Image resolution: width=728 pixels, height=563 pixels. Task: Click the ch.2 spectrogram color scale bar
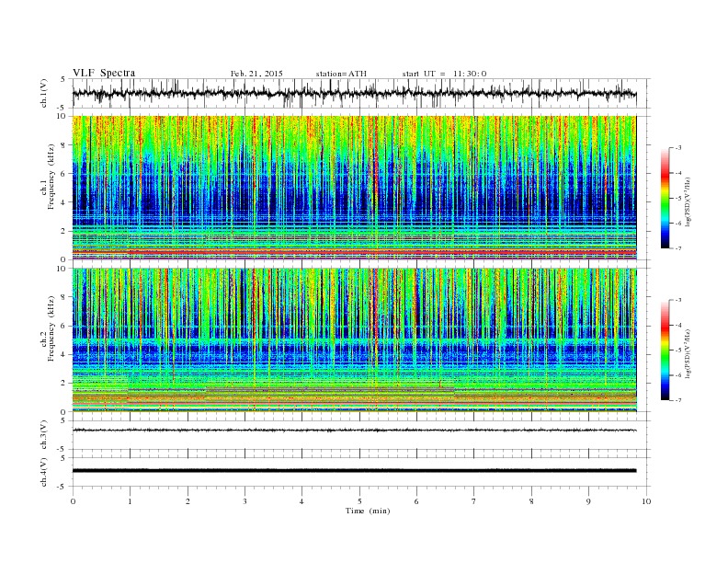[665, 350]
